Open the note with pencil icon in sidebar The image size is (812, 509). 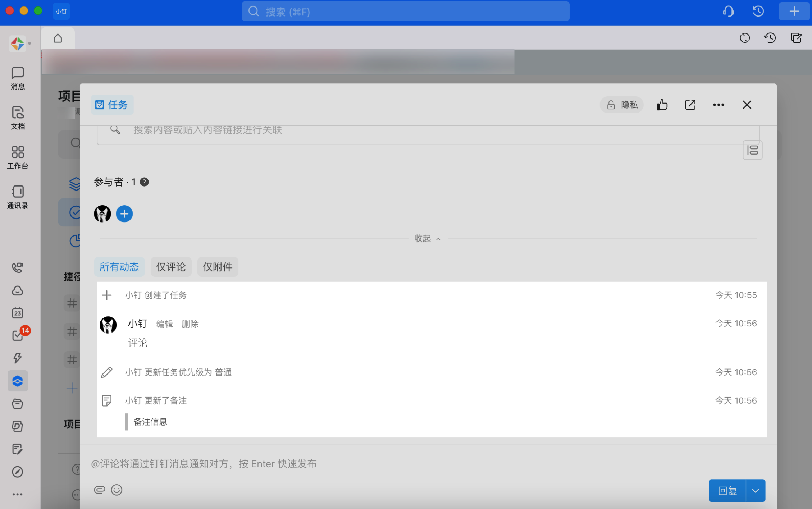click(18, 449)
